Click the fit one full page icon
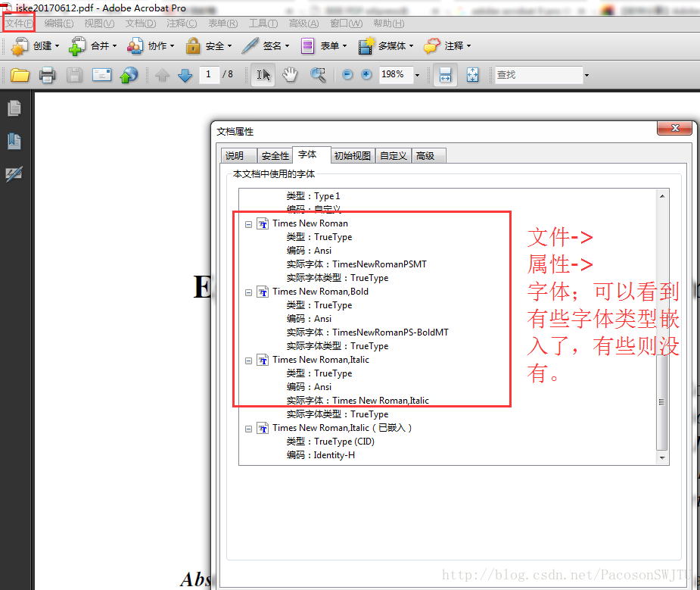700x590 pixels. point(472,74)
